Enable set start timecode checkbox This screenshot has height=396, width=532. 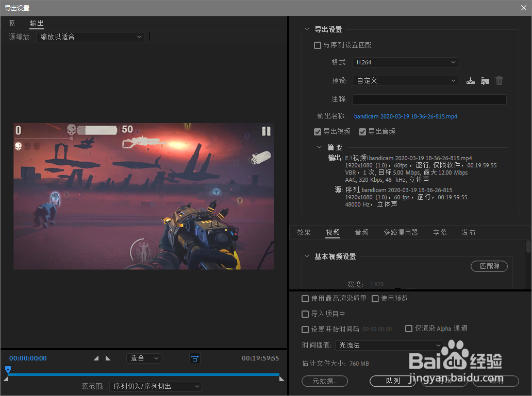click(305, 329)
